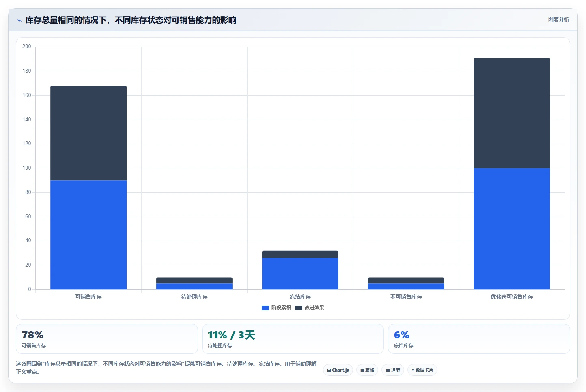Click the 不可销售库存 x-axis label
Viewport: 586px width, 392px height.
pyautogui.click(x=406, y=297)
